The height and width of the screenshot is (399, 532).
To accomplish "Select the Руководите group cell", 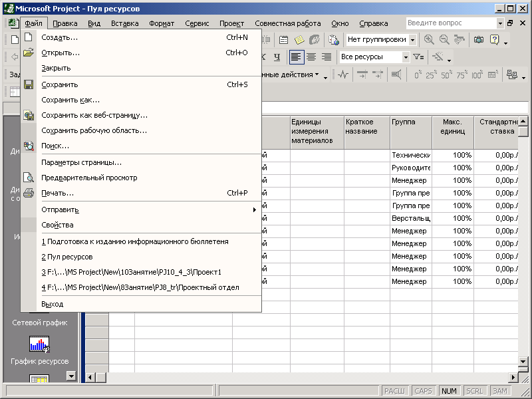I will (x=411, y=168).
